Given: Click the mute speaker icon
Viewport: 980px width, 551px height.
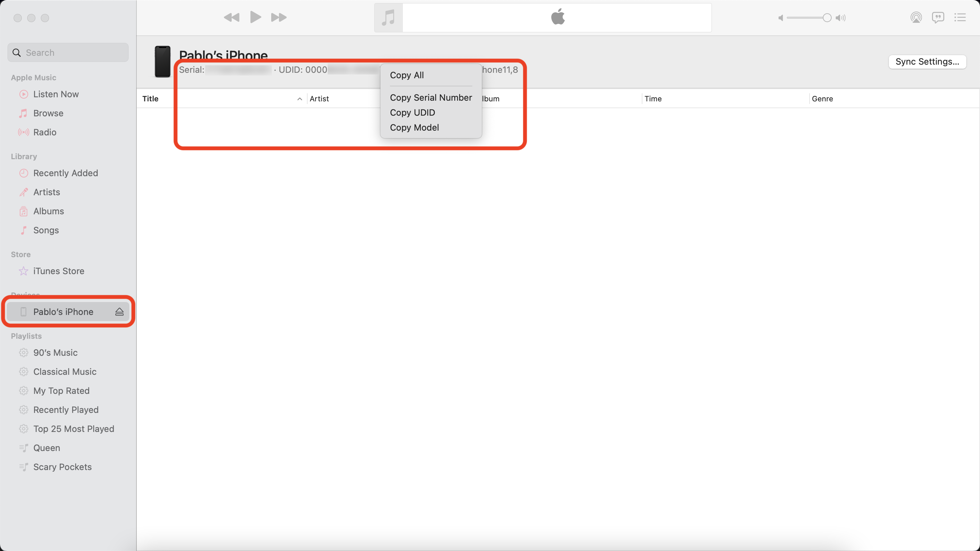Looking at the screenshot, I should pos(780,18).
